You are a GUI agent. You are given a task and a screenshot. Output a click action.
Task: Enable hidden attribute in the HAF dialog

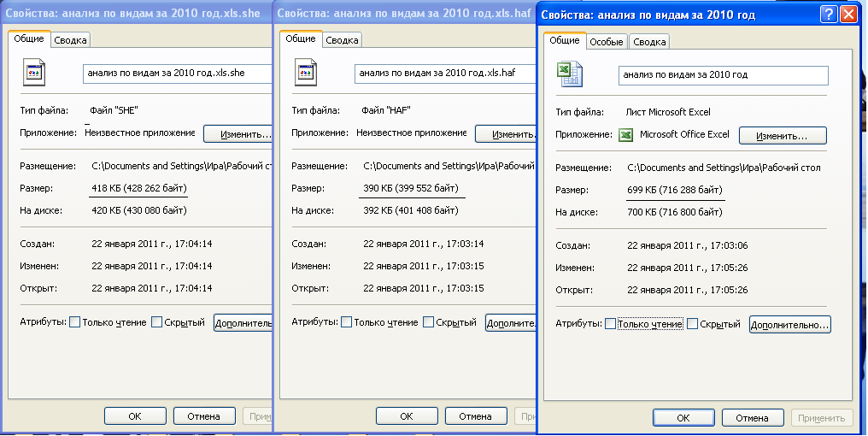(x=429, y=322)
